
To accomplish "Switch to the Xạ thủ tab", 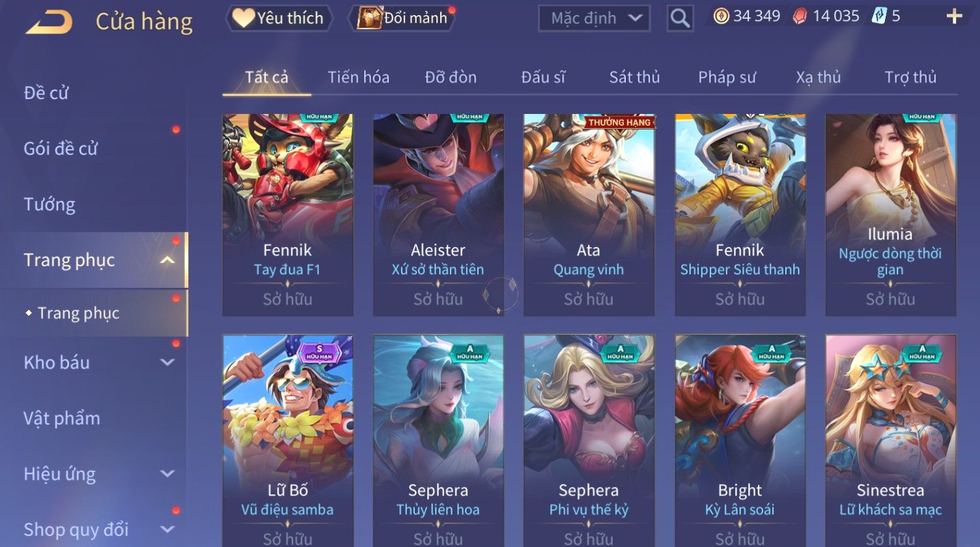I will coord(818,77).
